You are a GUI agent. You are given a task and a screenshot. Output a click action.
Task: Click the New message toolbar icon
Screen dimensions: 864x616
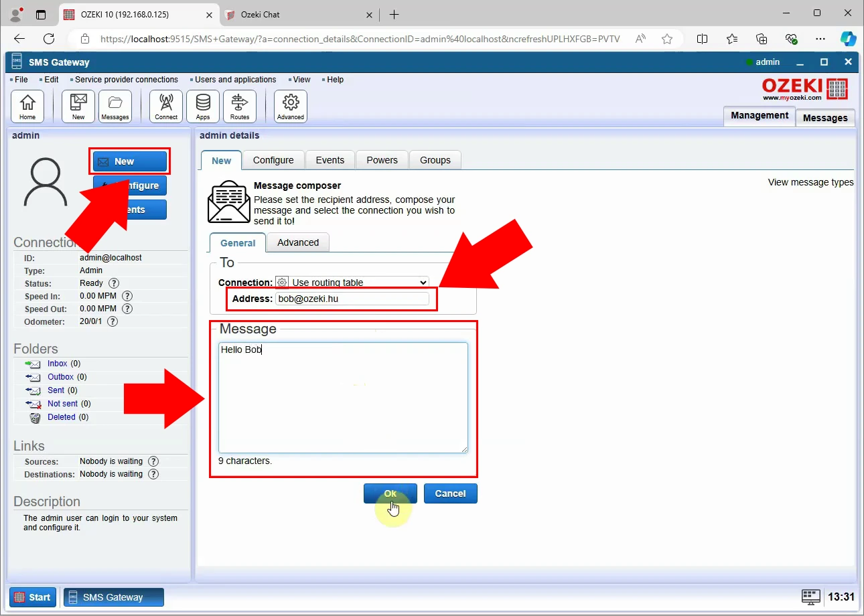pyautogui.click(x=78, y=106)
